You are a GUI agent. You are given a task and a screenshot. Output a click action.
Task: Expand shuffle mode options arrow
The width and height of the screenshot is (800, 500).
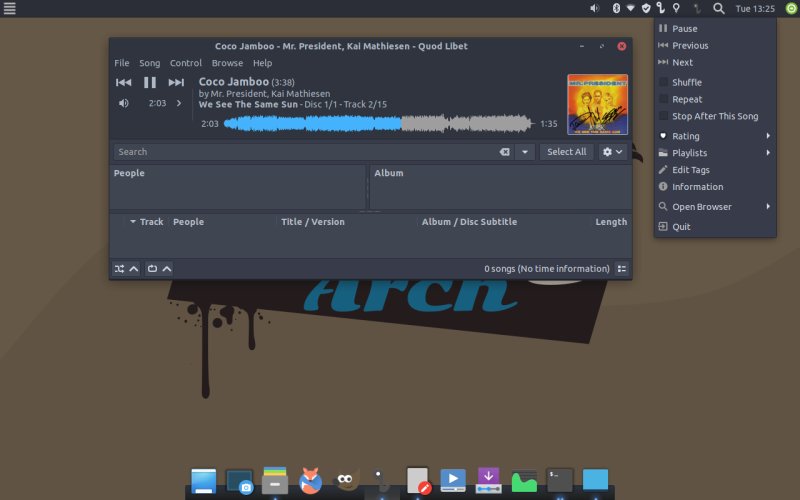click(134, 268)
